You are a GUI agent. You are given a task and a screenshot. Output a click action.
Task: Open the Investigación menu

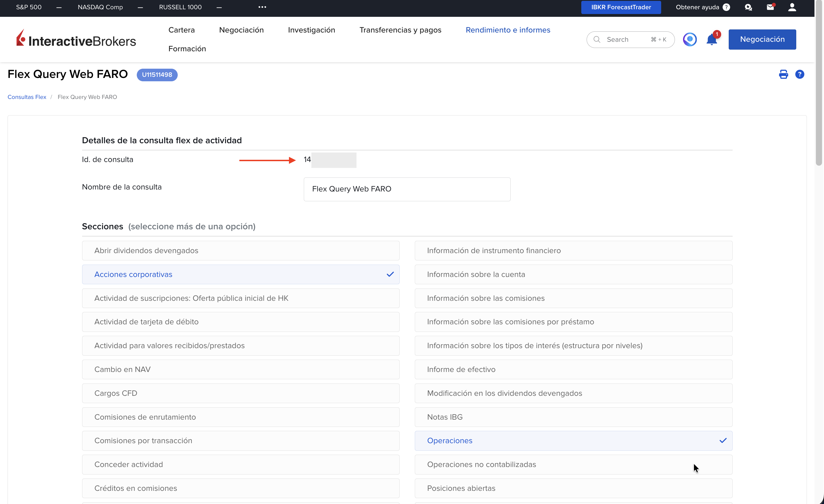point(311,30)
